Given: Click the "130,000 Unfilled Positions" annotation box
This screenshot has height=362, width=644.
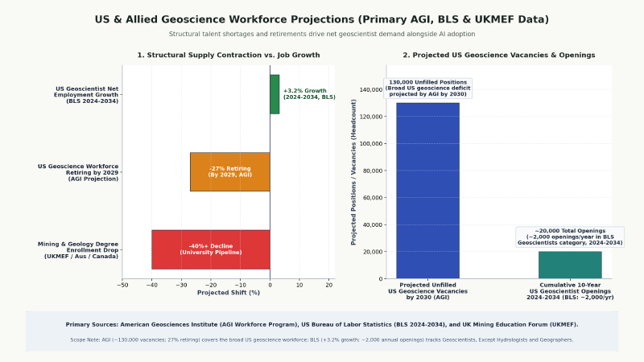Looking at the screenshot, I should (427, 88).
